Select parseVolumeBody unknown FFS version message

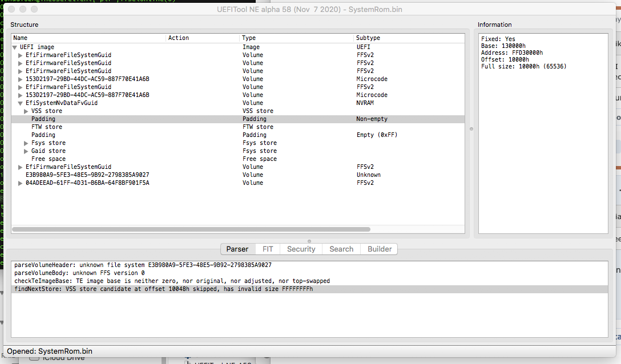tap(309, 273)
